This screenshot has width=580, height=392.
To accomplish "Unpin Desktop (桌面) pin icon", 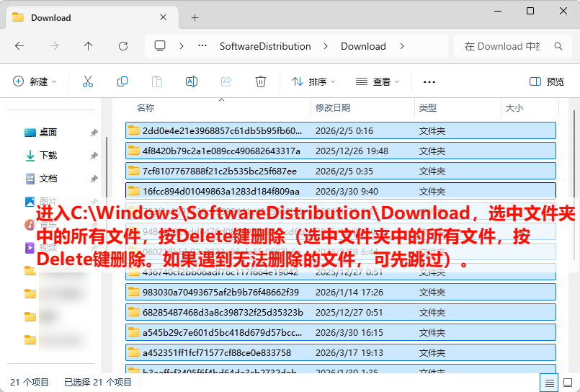I will [x=94, y=133].
